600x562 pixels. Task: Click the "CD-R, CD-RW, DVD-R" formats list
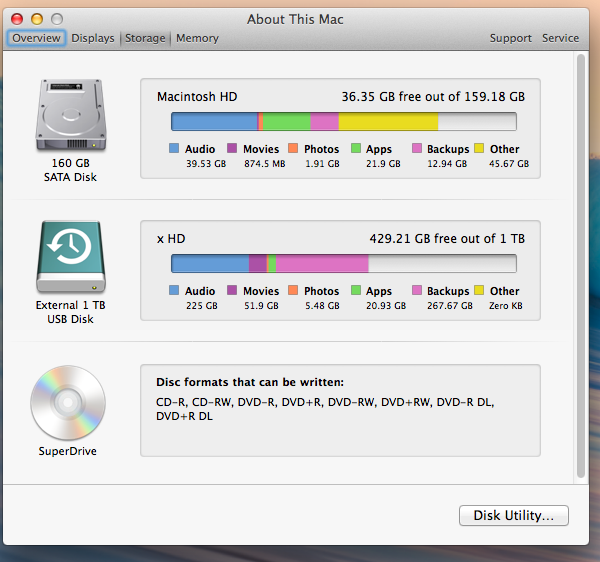[x=325, y=409]
